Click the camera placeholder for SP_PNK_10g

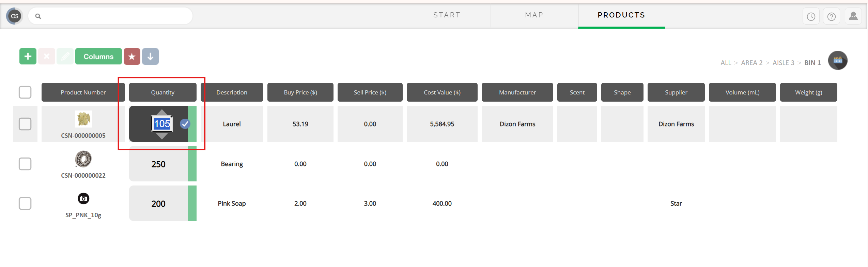[83, 198]
